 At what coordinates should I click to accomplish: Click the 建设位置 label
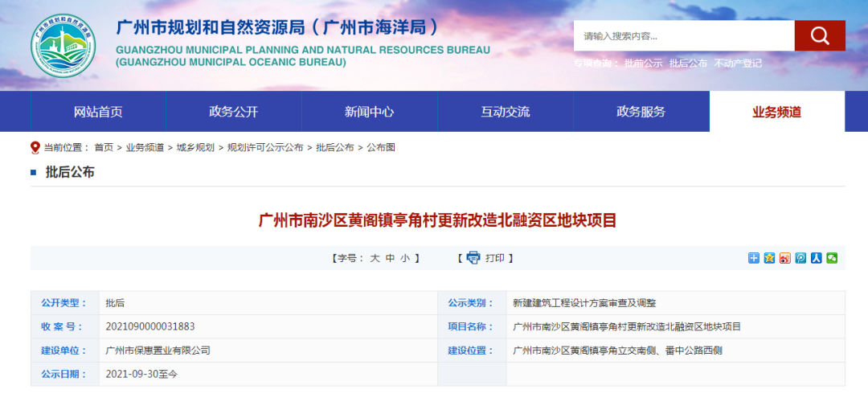(471, 350)
